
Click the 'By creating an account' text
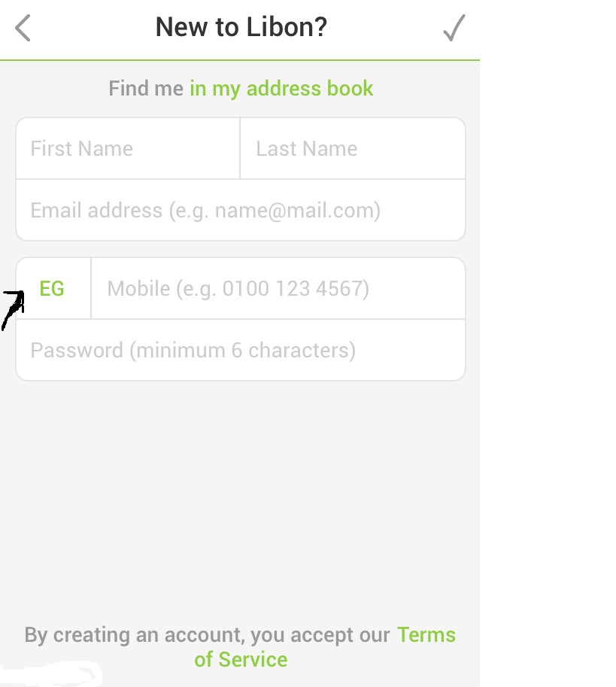[207, 635]
